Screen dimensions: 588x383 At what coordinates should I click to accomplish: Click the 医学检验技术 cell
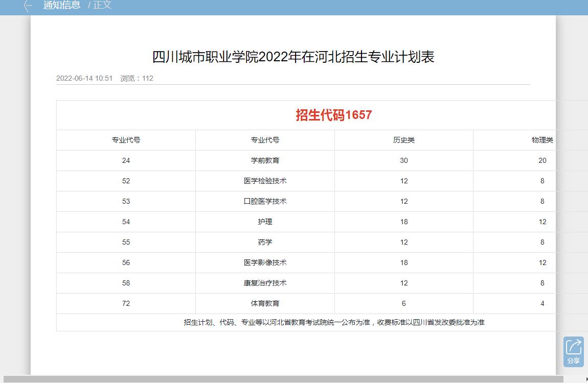click(x=265, y=181)
